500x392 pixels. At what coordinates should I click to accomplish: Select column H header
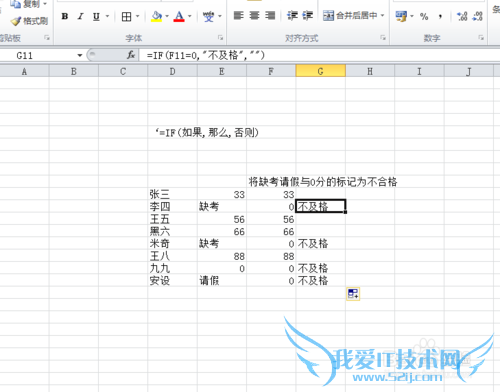coord(370,71)
